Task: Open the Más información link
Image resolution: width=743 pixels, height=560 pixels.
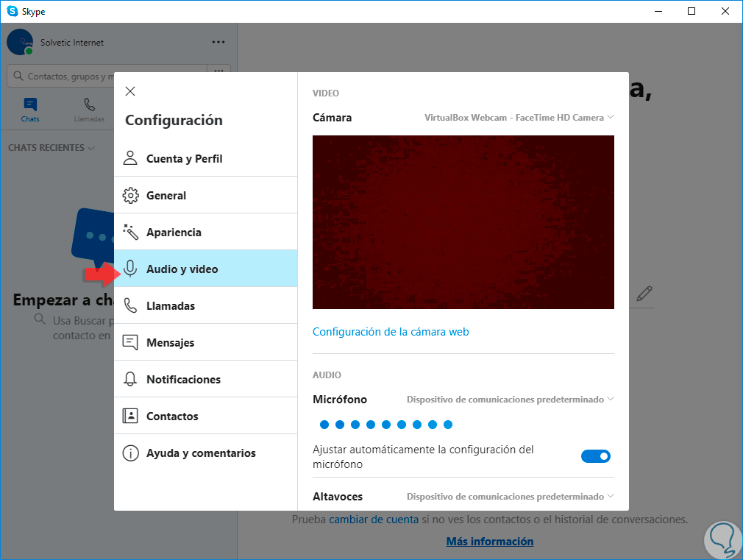Action: [x=489, y=541]
